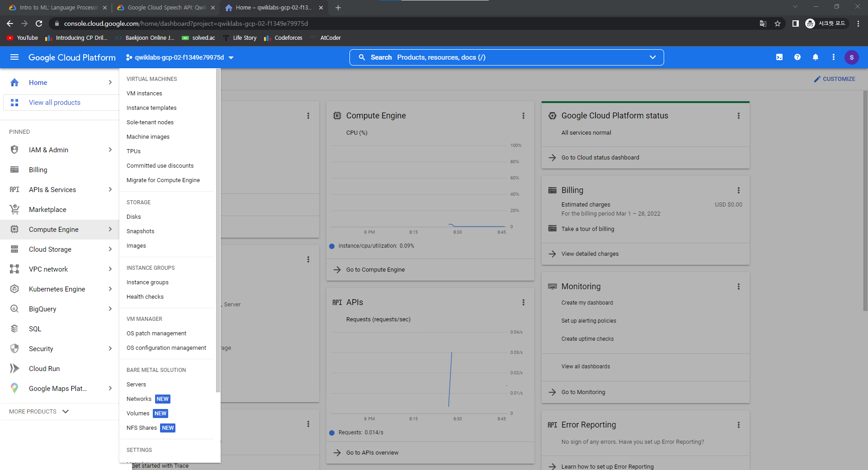Click the BigQuery magnifier icon
868x470 pixels.
[x=14, y=309]
